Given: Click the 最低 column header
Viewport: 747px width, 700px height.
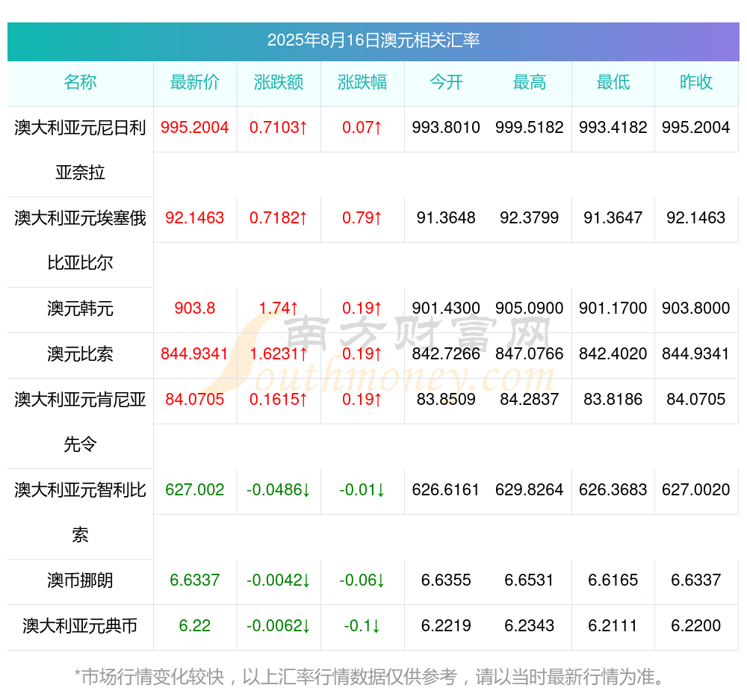Looking at the screenshot, I should click(x=613, y=82).
